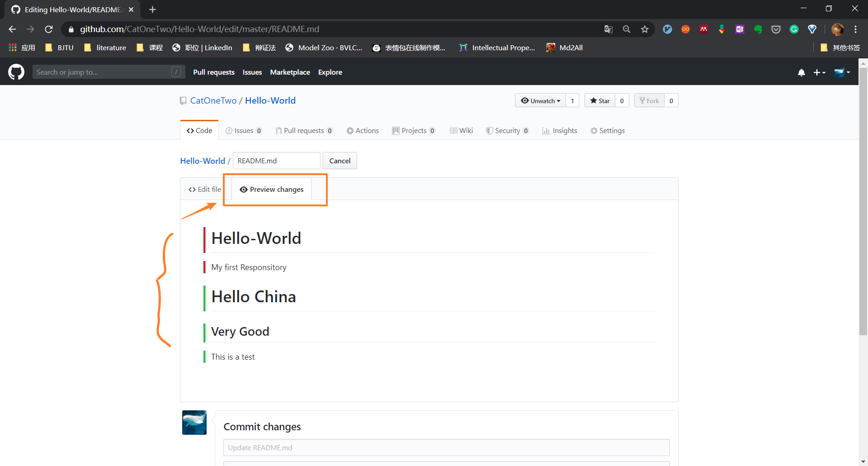868x466 pixels.
Task: Open the plus create-new dropdown
Action: coord(819,72)
